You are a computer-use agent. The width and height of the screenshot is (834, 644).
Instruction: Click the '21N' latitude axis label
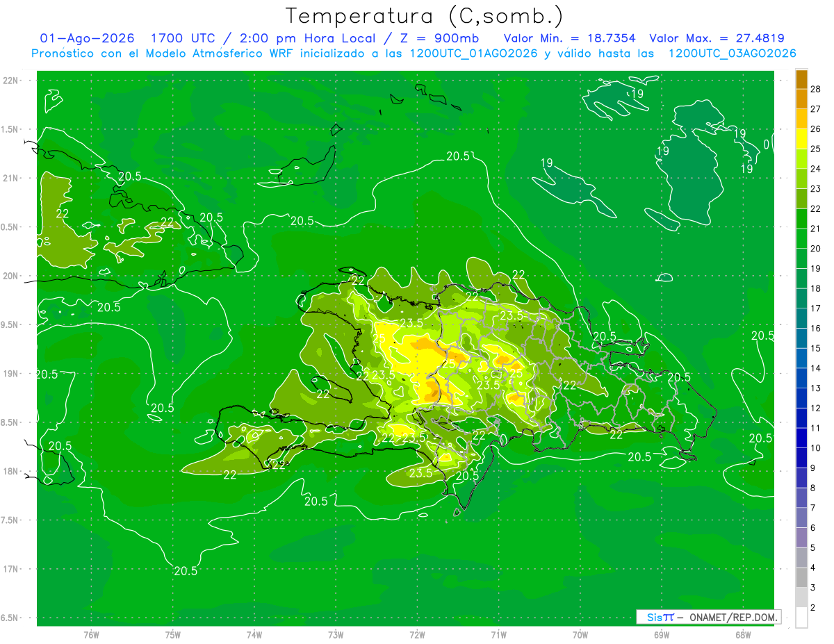click(11, 178)
